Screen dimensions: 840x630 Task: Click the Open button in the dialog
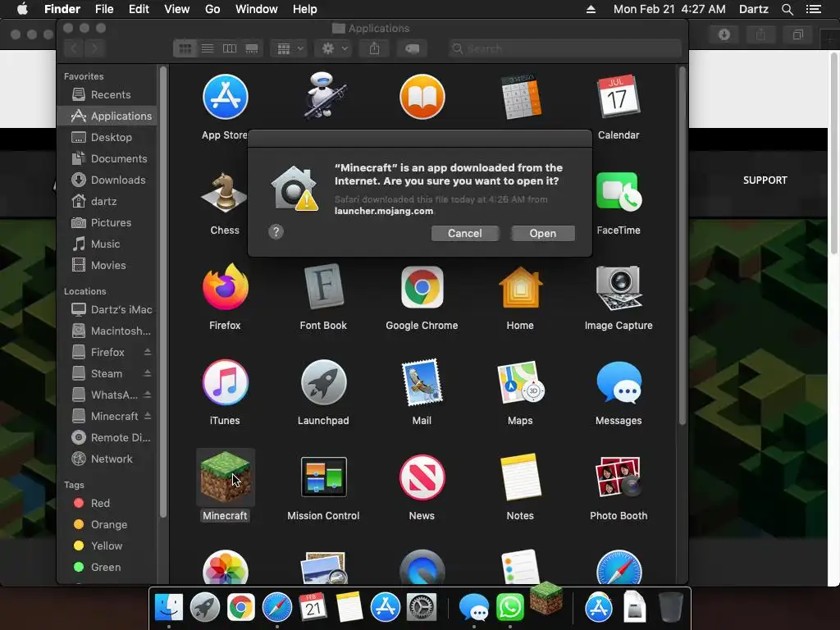coord(543,233)
